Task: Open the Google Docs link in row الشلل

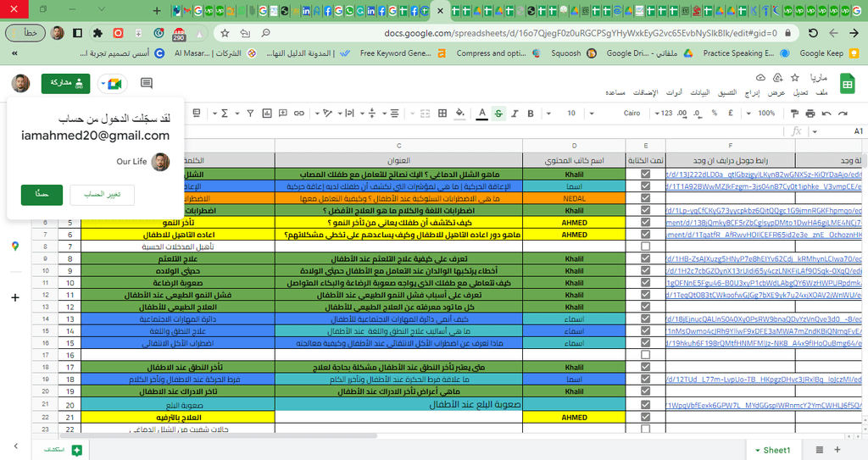Action: (764, 175)
